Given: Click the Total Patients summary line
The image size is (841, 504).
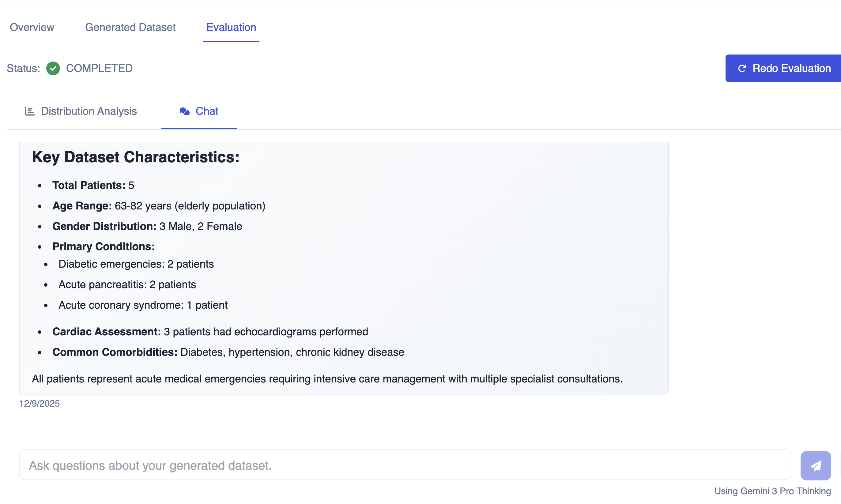Looking at the screenshot, I should 93,185.
